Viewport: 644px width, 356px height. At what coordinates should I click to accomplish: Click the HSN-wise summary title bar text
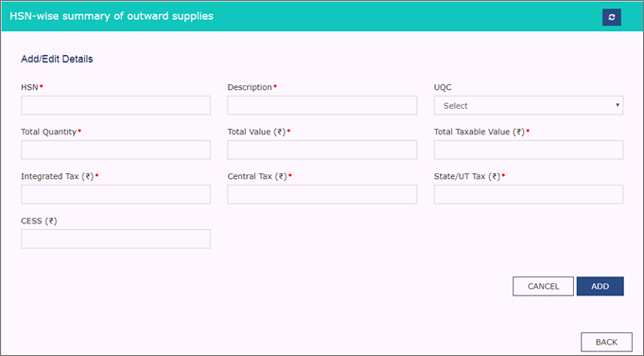click(112, 16)
